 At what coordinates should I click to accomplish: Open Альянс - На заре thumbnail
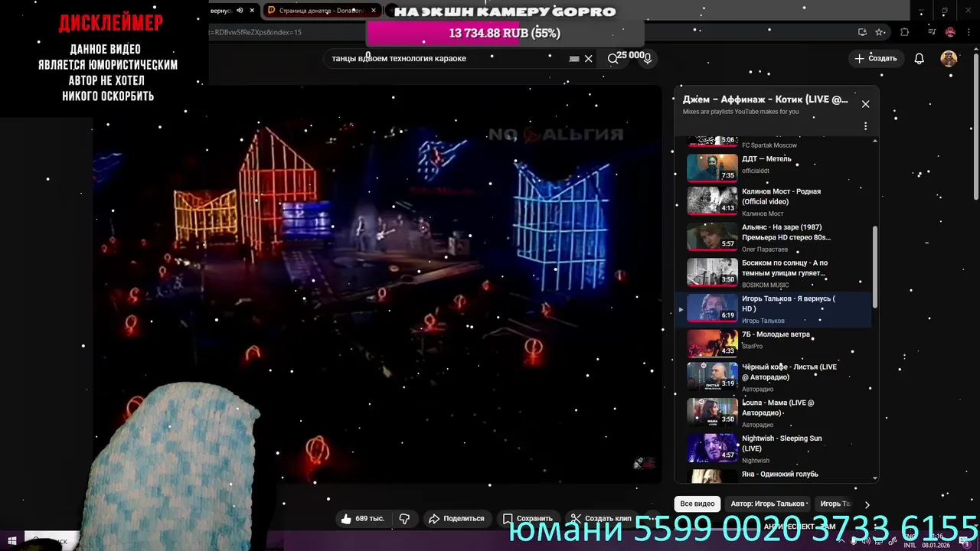point(712,237)
